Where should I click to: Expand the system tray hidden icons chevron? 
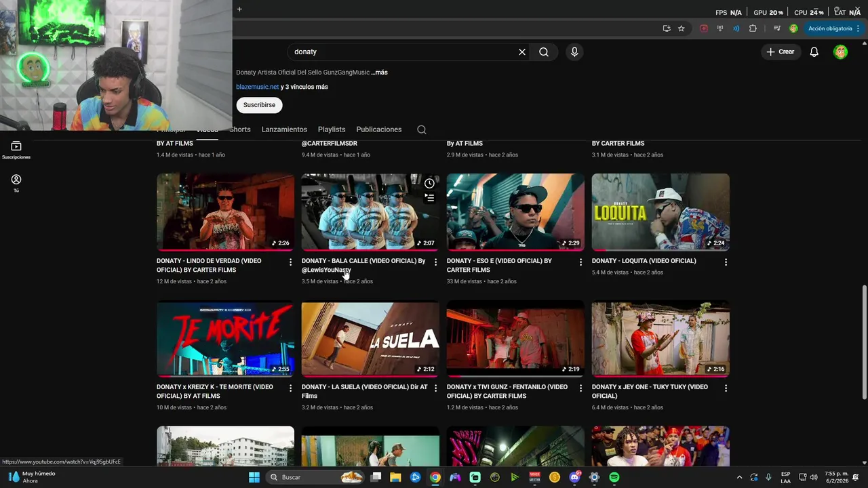pyautogui.click(x=739, y=477)
